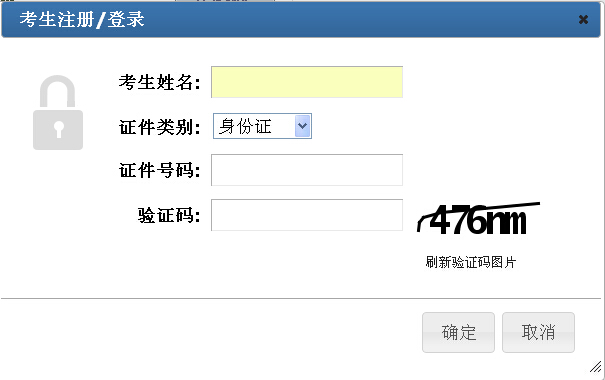Click the 证件号码 label
This screenshot has width=605, height=380.
[x=159, y=170]
